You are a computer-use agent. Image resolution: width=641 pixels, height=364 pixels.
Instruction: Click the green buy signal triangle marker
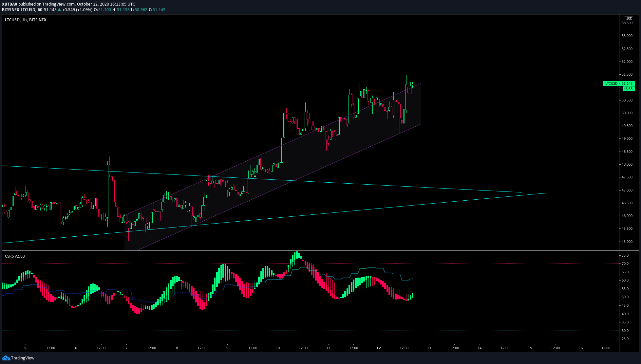pyautogui.click(x=255, y=176)
